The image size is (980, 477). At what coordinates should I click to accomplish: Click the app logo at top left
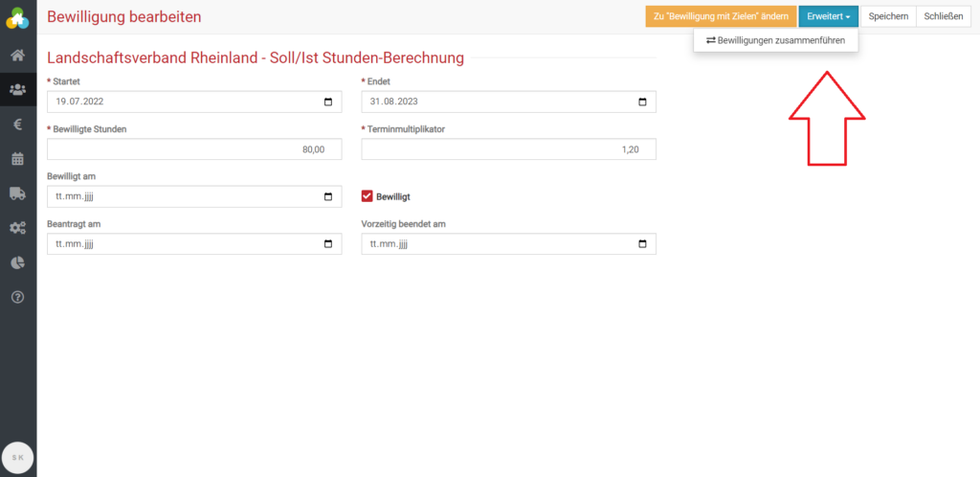(x=17, y=17)
